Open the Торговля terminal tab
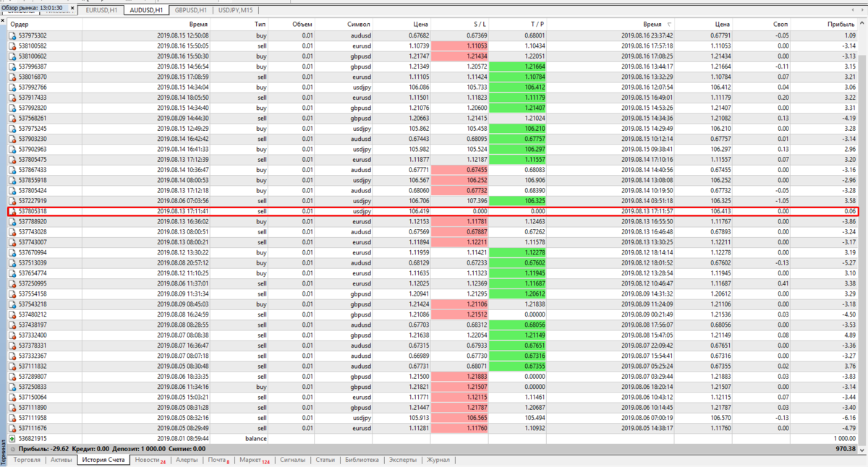Image resolution: width=868 pixels, height=467 pixels. pos(27,460)
